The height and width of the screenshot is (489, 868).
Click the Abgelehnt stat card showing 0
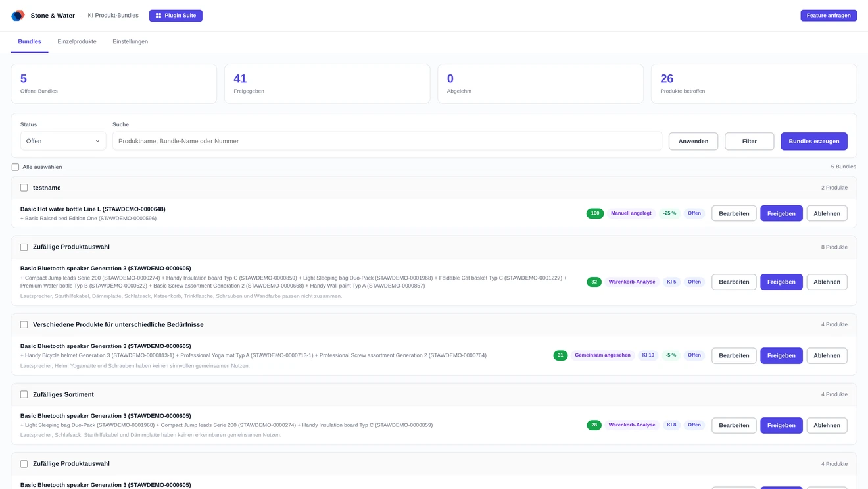(541, 84)
